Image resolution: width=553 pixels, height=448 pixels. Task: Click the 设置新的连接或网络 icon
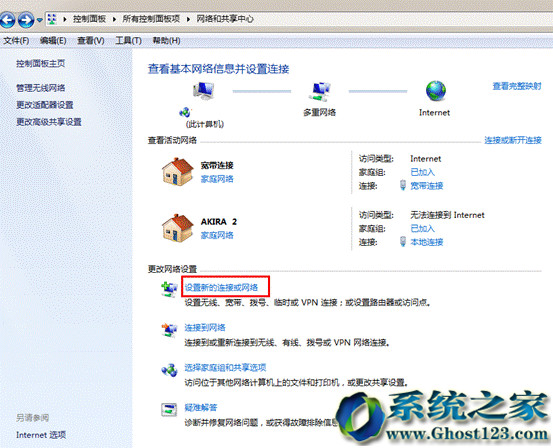pyautogui.click(x=169, y=289)
